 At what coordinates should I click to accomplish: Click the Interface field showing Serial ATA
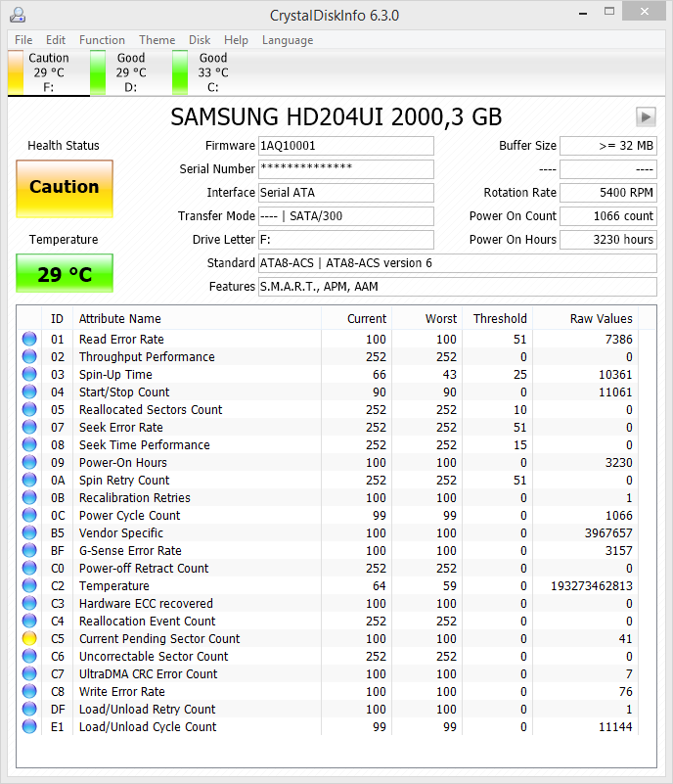coord(345,193)
